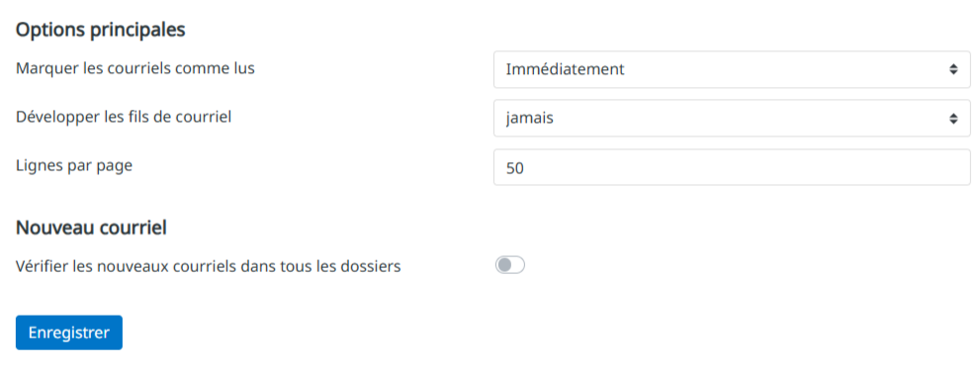Viewport: 980px width, 369px height.
Task: Click the up-down arrow icon beside jamais
Action: click(953, 118)
